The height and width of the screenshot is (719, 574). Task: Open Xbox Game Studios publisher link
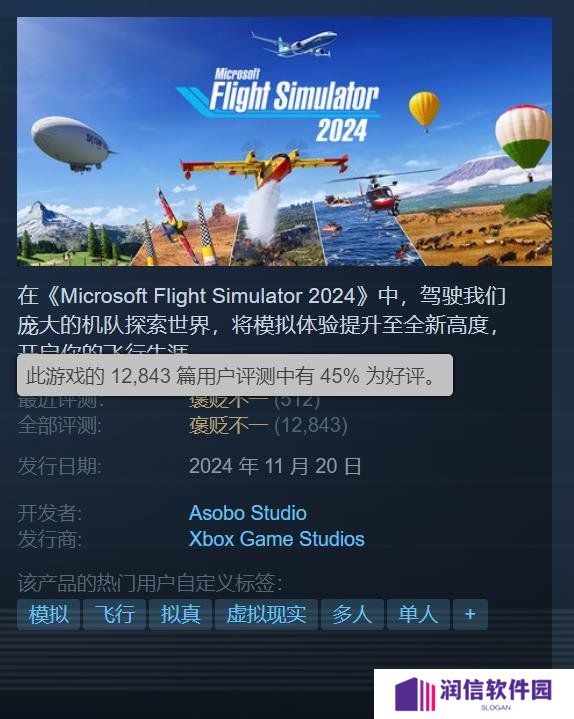pyautogui.click(x=276, y=539)
